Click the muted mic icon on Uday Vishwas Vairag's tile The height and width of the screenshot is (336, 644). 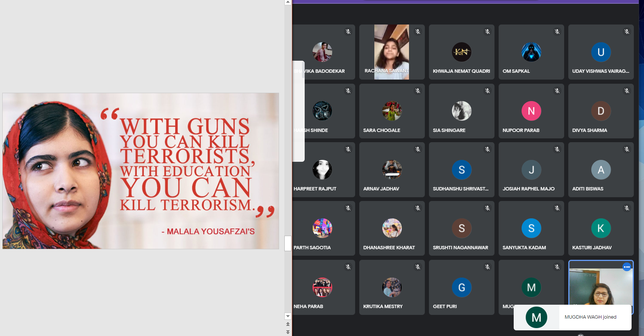[x=627, y=32]
